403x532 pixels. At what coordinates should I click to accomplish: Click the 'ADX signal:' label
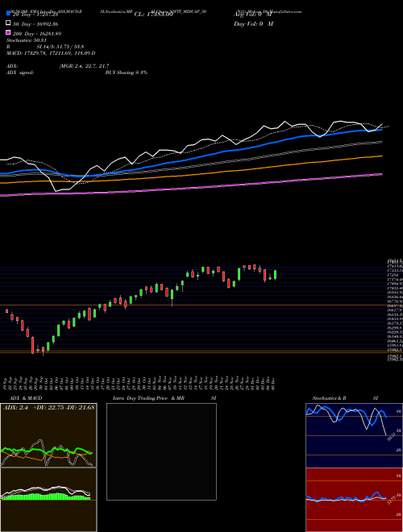click(20, 73)
